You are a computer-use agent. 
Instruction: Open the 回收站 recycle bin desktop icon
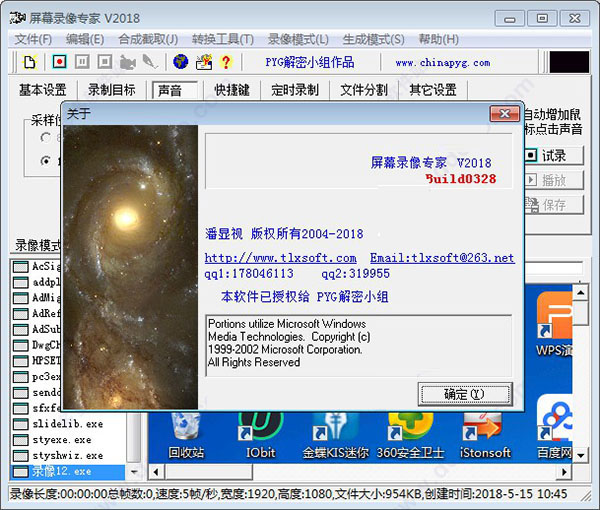[185, 430]
